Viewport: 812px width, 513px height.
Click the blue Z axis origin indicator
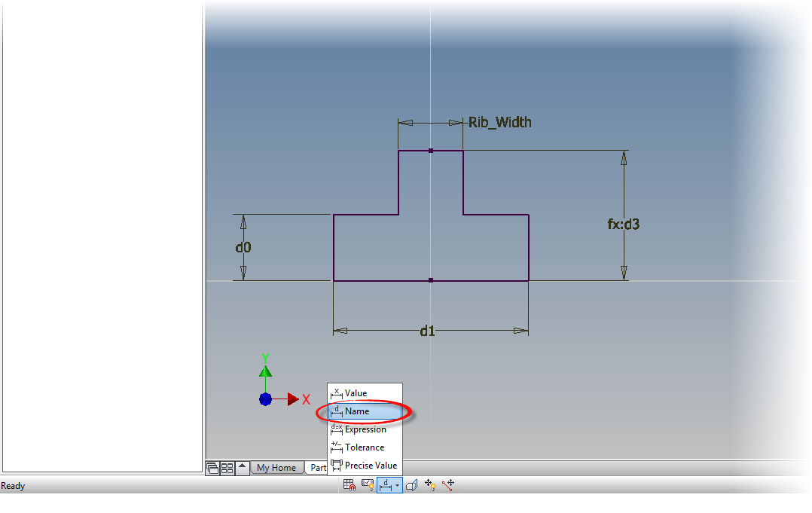[x=266, y=399]
